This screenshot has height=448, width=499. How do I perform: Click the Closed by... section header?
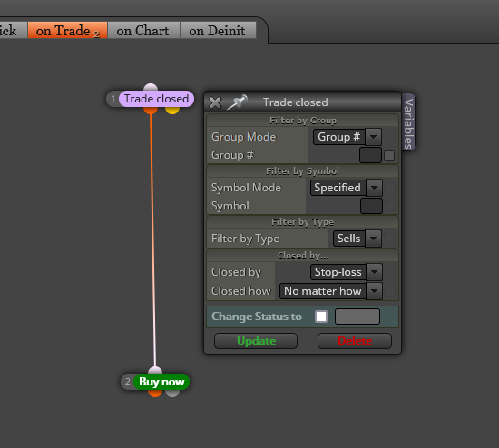coord(303,256)
